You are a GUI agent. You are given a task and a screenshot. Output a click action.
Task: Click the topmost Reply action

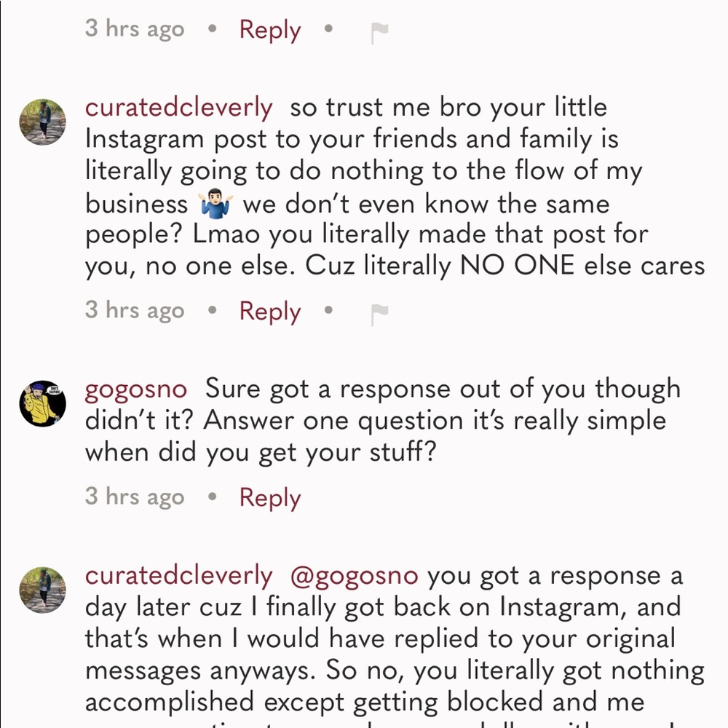click(x=269, y=29)
